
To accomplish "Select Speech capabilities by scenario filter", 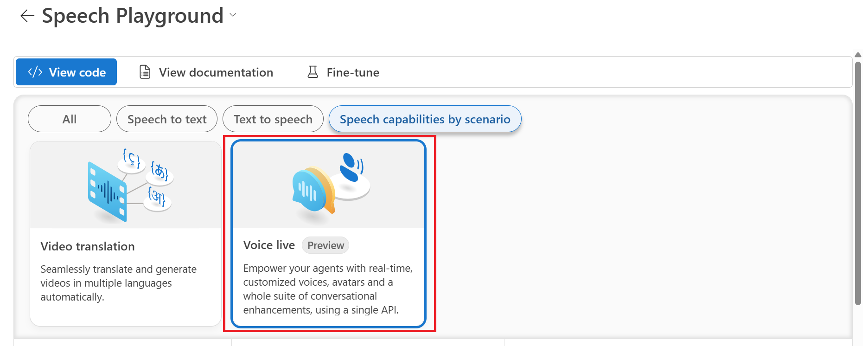I will click(x=425, y=119).
